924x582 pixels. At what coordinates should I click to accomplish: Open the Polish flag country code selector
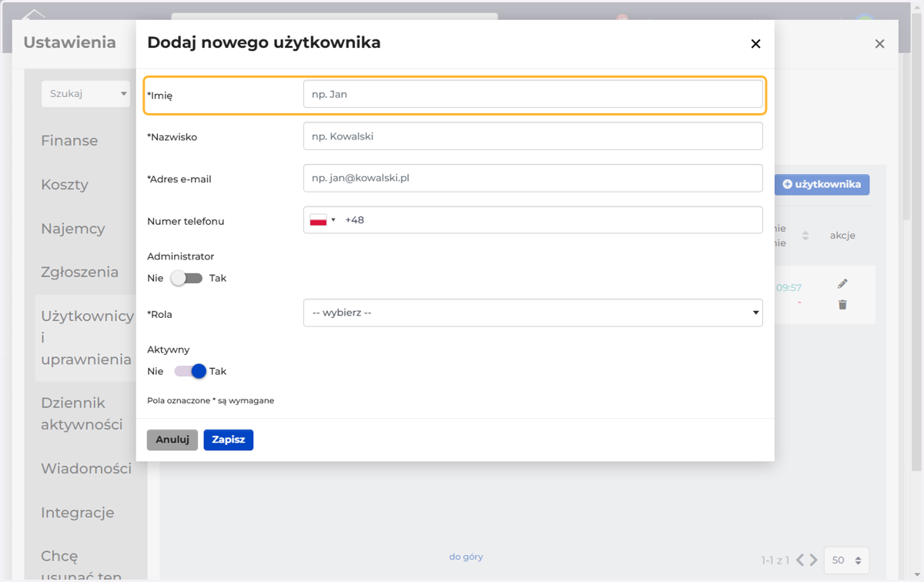point(323,220)
